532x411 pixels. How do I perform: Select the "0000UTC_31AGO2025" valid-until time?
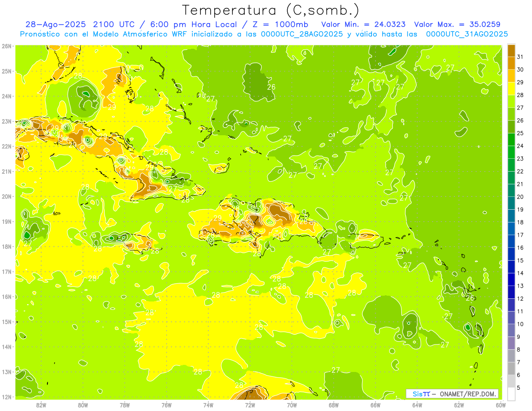click(467, 34)
